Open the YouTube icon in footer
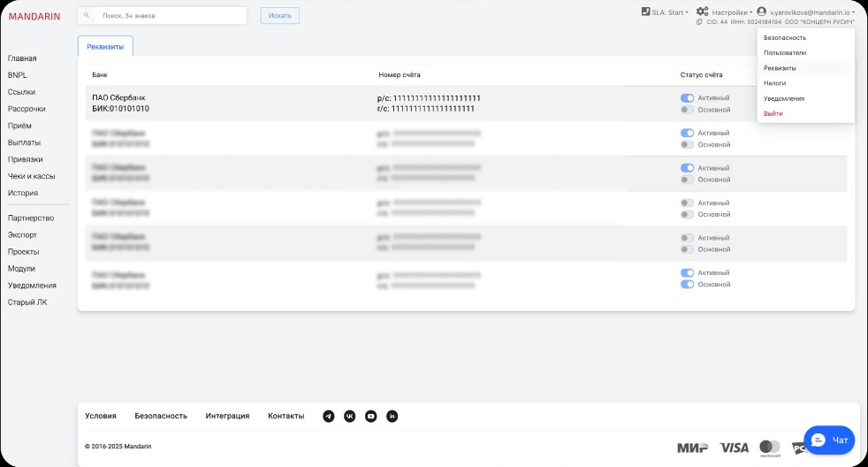The image size is (868, 467). pos(371,416)
